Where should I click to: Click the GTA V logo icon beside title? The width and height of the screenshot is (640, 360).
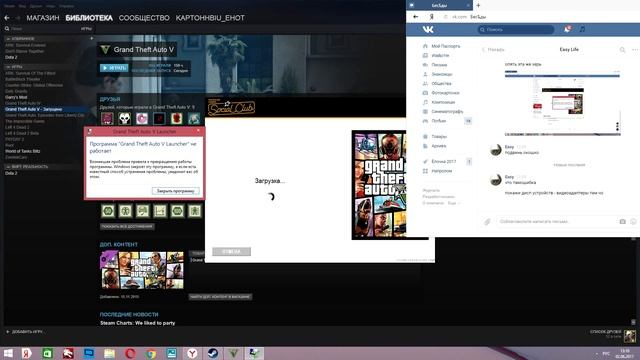[x=105, y=49]
